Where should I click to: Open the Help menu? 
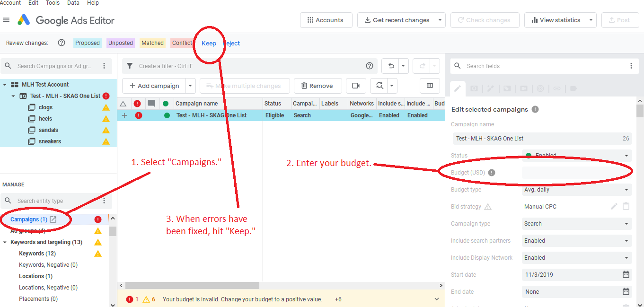[x=93, y=3]
